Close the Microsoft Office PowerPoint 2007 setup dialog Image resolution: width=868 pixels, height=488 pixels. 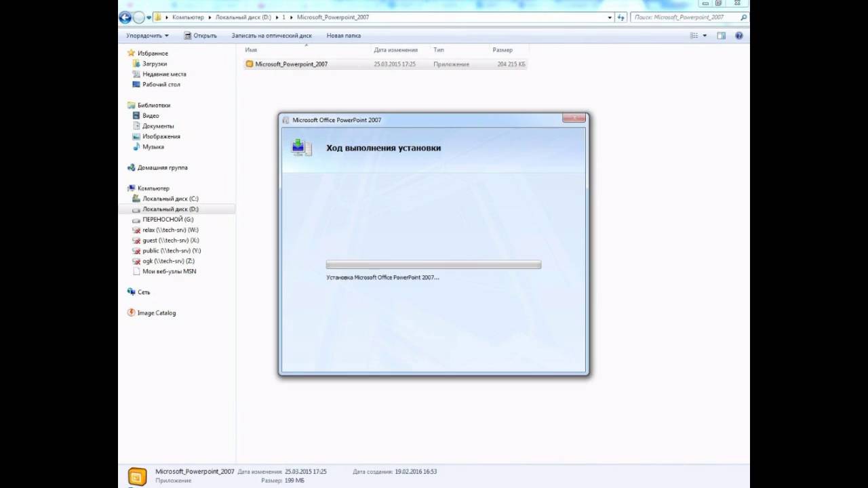click(x=573, y=119)
